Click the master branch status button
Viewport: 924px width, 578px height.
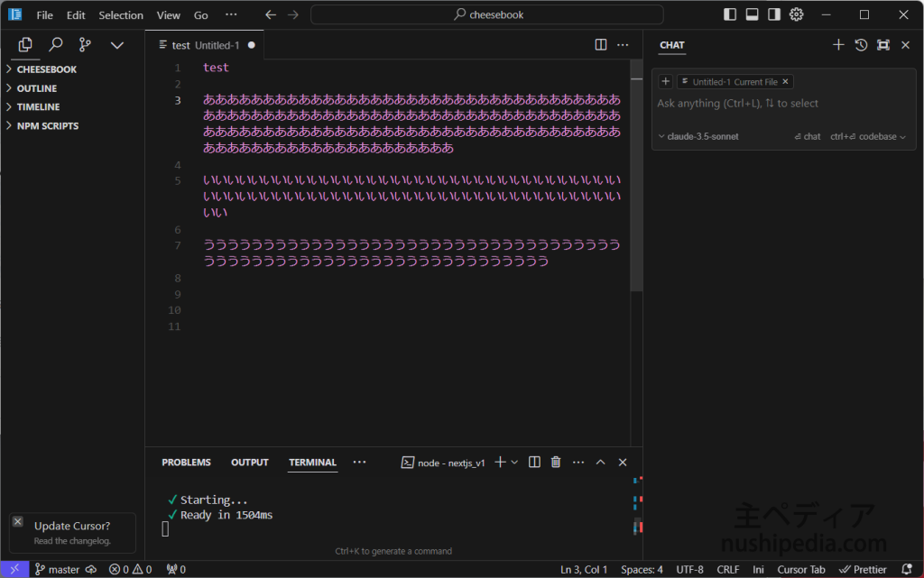(x=57, y=570)
